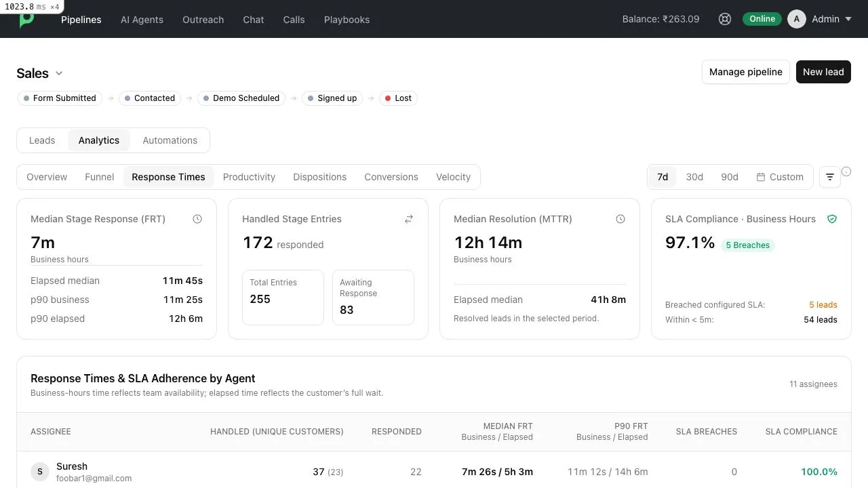Open the filter icon button
Viewport: 868px width, 488px height.
pos(830,177)
